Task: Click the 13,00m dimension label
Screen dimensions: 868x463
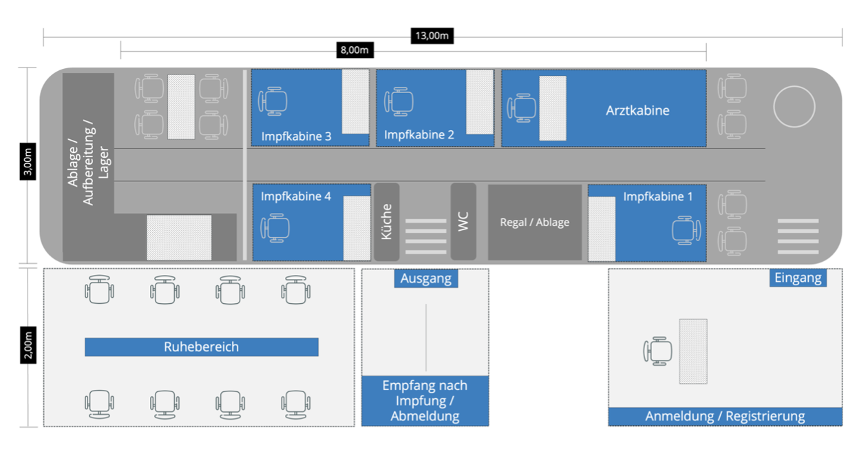Action: (x=432, y=36)
